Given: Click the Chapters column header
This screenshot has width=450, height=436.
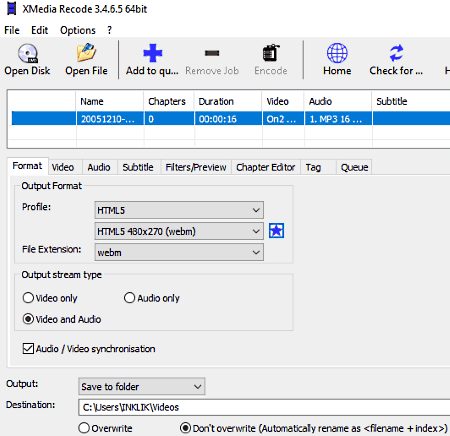Looking at the screenshot, I should [169, 101].
